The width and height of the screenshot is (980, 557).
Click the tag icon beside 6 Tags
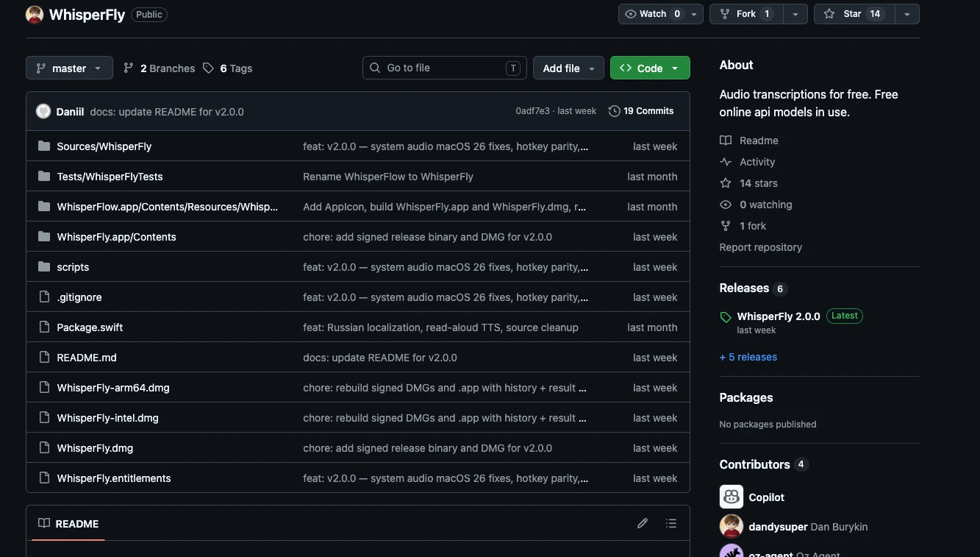click(209, 68)
